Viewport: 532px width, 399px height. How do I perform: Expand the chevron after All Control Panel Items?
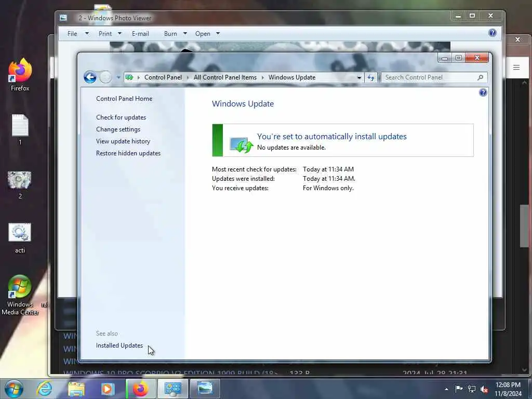(x=262, y=78)
